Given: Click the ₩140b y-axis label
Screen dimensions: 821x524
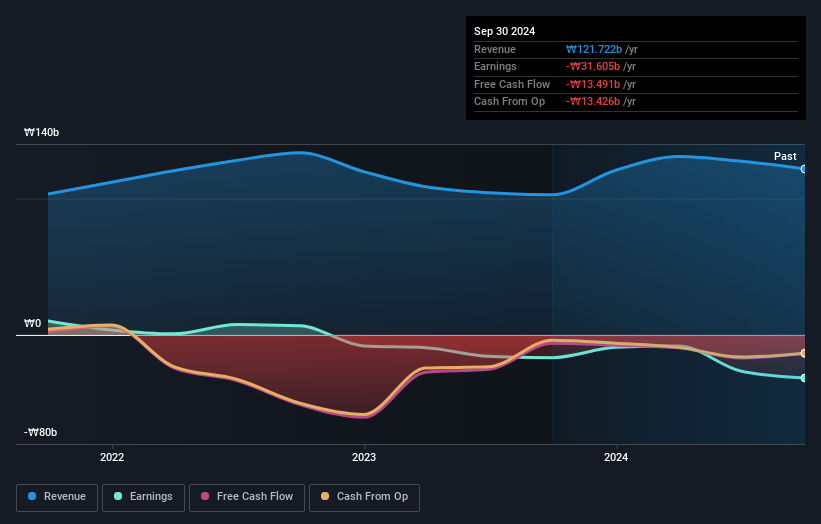Looking at the screenshot, I should point(41,132).
